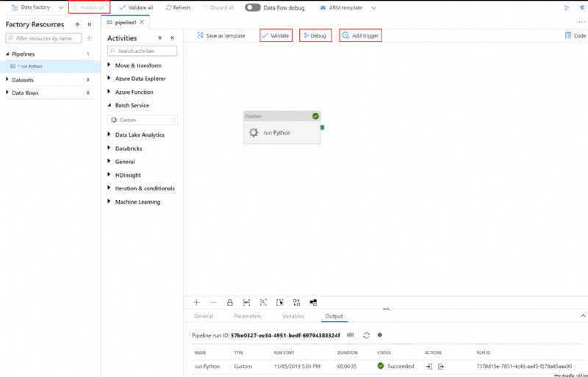Collapse the bottom panel with the chevron
The height and width of the screenshot is (377, 588).
coord(583,316)
